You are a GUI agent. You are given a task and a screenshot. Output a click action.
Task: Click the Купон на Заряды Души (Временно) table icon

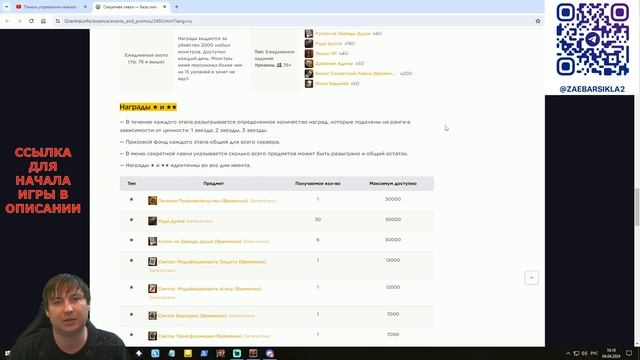[x=152, y=241]
